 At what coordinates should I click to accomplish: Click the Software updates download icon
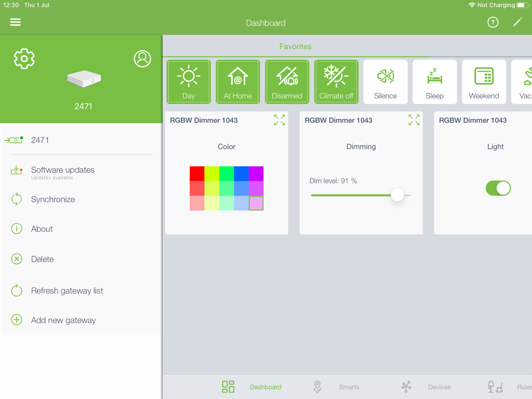tap(16, 170)
